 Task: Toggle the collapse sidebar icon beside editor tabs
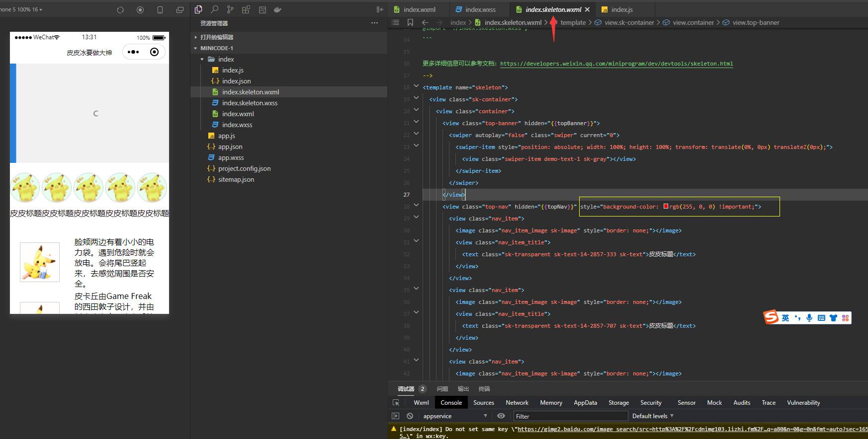click(380, 9)
